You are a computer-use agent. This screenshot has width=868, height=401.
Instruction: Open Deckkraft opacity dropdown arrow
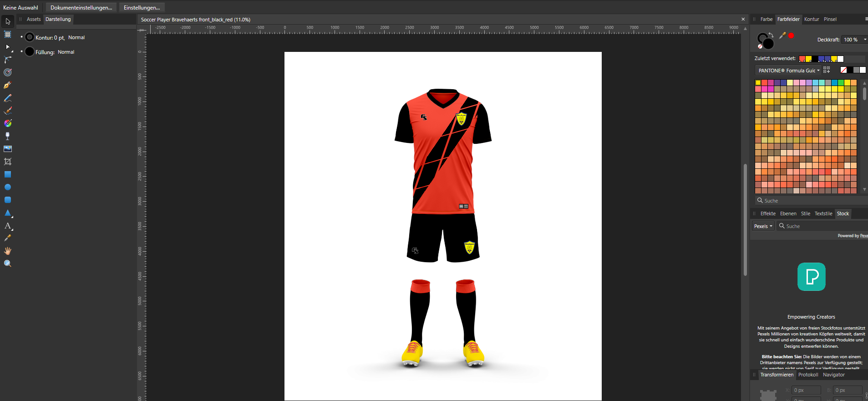point(865,40)
